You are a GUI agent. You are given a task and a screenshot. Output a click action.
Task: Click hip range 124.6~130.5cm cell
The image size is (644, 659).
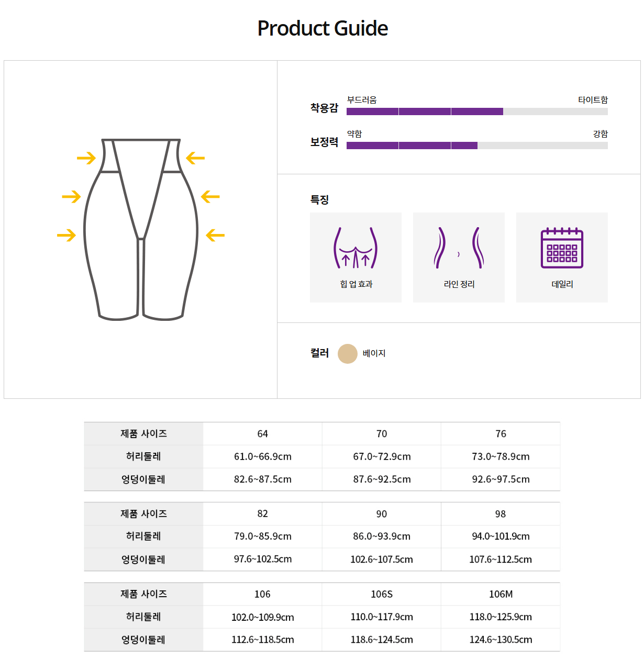[501, 640]
